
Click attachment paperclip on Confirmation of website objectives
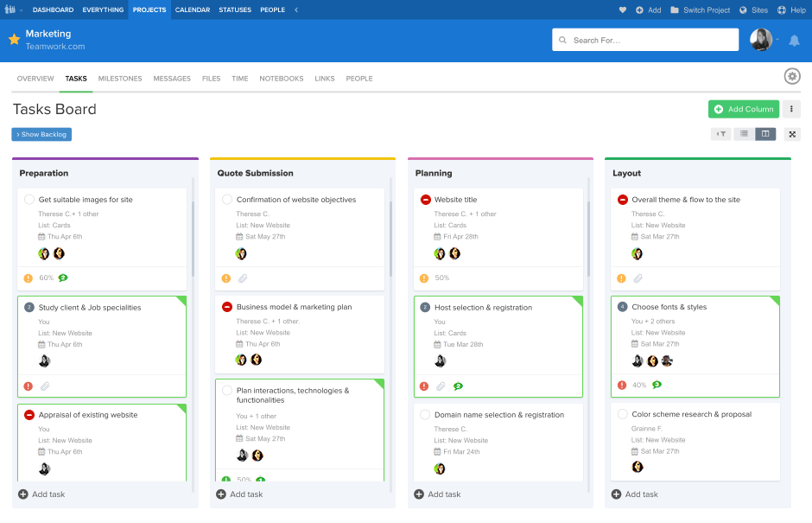pos(244,278)
